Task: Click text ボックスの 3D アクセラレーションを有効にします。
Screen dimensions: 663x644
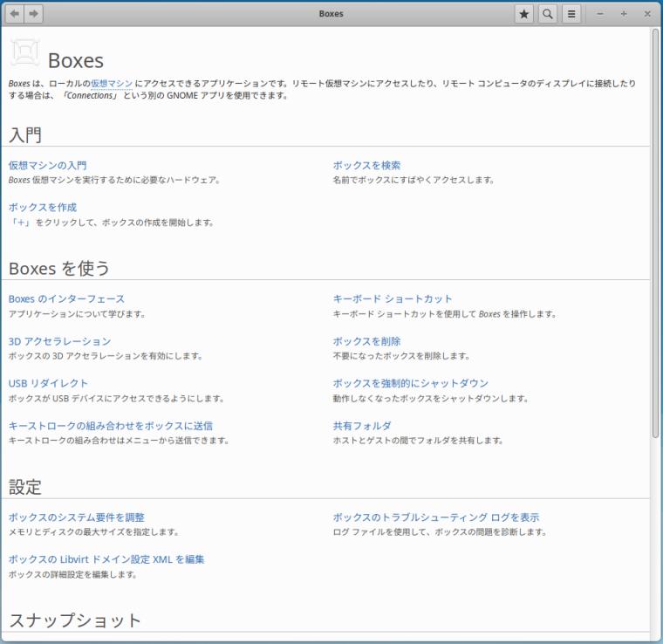Action: [106, 356]
